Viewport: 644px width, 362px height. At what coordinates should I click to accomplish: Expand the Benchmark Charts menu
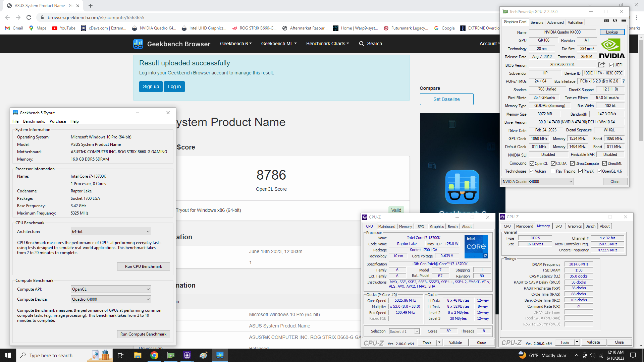pos(327,44)
